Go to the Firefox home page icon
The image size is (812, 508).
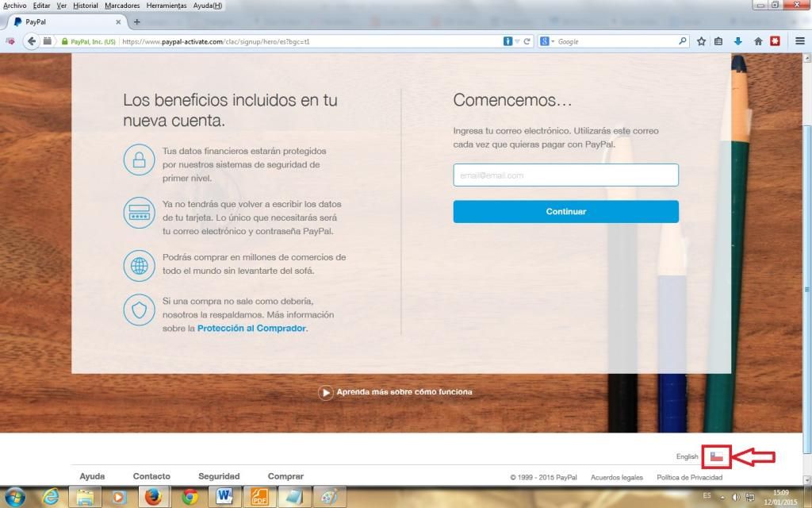(x=758, y=41)
